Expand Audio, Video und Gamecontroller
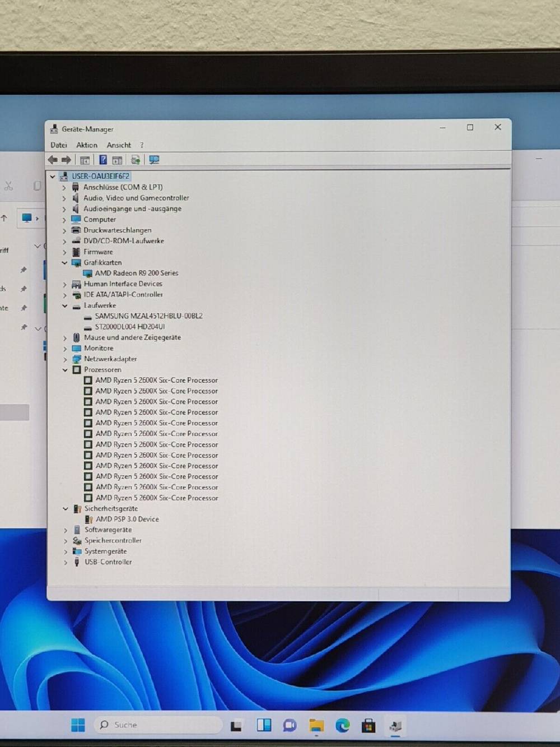560x747 pixels. [x=64, y=198]
